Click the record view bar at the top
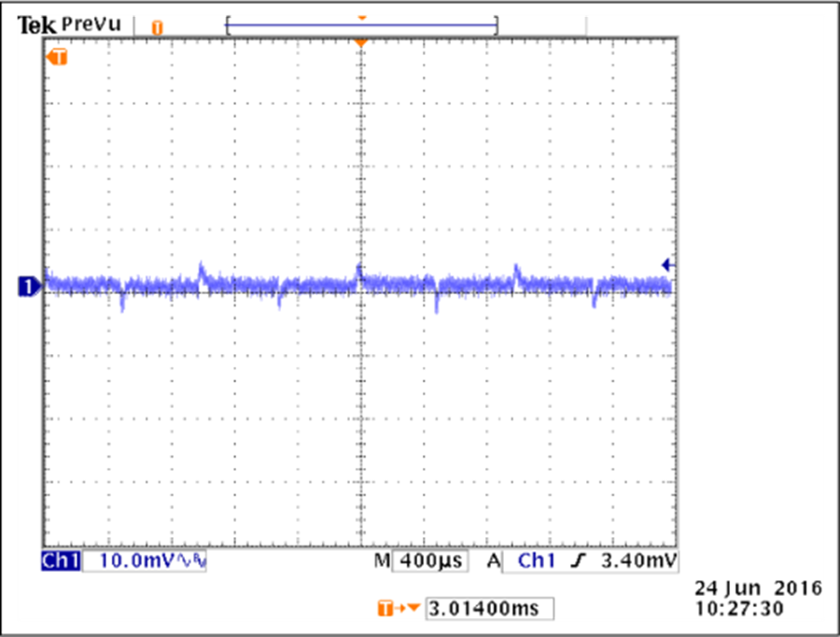The image size is (840, 637). [361, 26]
